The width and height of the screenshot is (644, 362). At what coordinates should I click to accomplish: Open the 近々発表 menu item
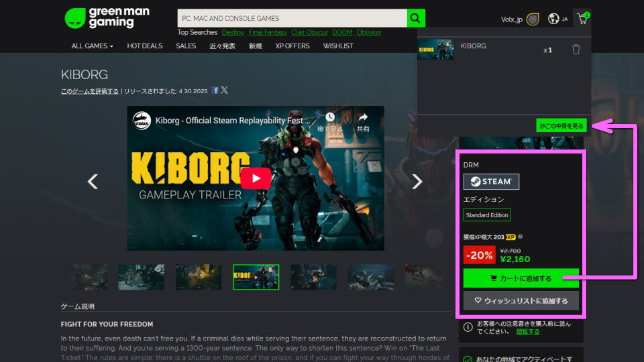(x=222, y=46)
